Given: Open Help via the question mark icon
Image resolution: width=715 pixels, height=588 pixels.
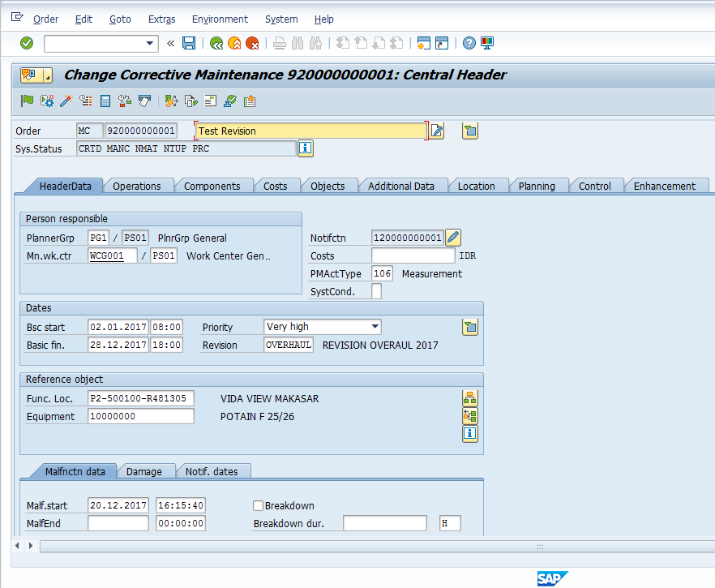Looking at the screenshot, I should tap(469, 44).
